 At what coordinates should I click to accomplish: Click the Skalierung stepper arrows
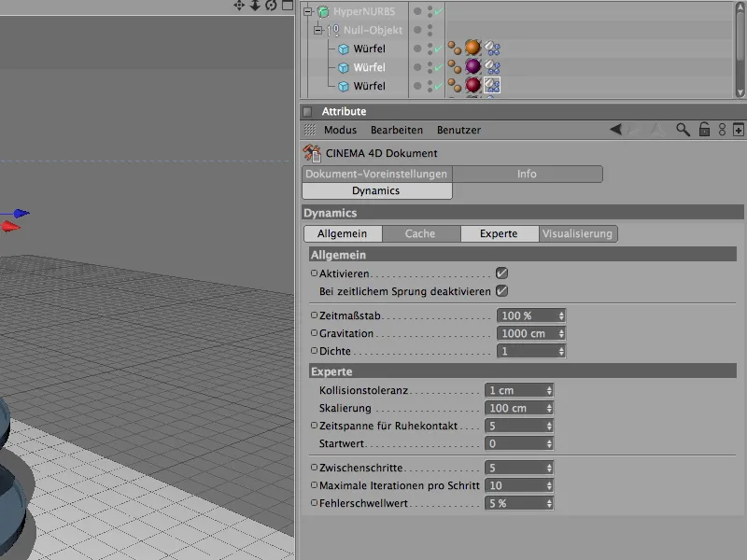tap(549, 408)
